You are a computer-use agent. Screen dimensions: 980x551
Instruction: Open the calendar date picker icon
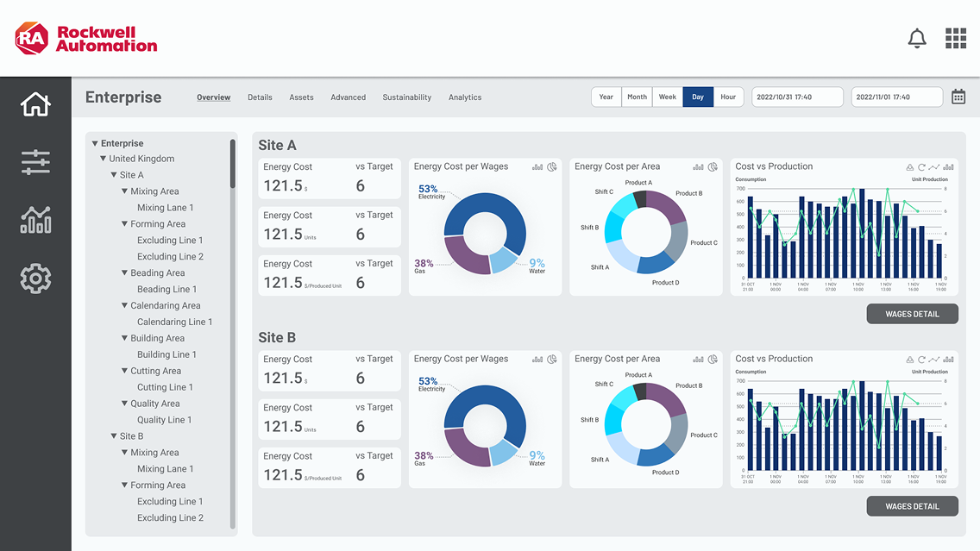(x=958, y=97)
